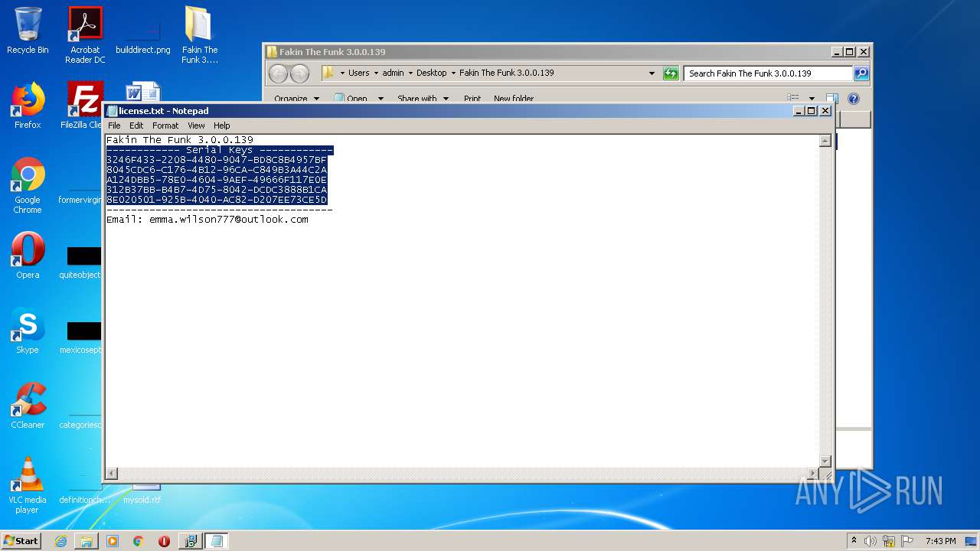Click the Explorer search field
980x551 pixels.
(768, 73)
